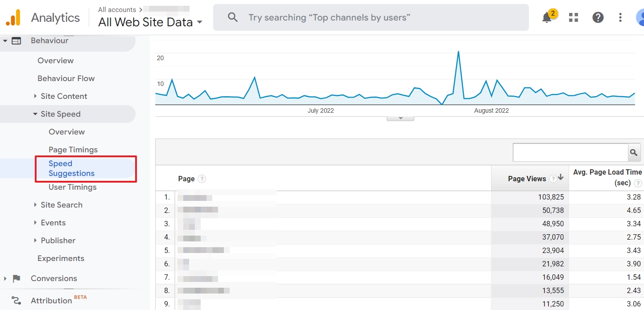Click the table search magnifier button
Image resolution: width=644 pixels, height=310 pixels.
(x=634, y=152)
